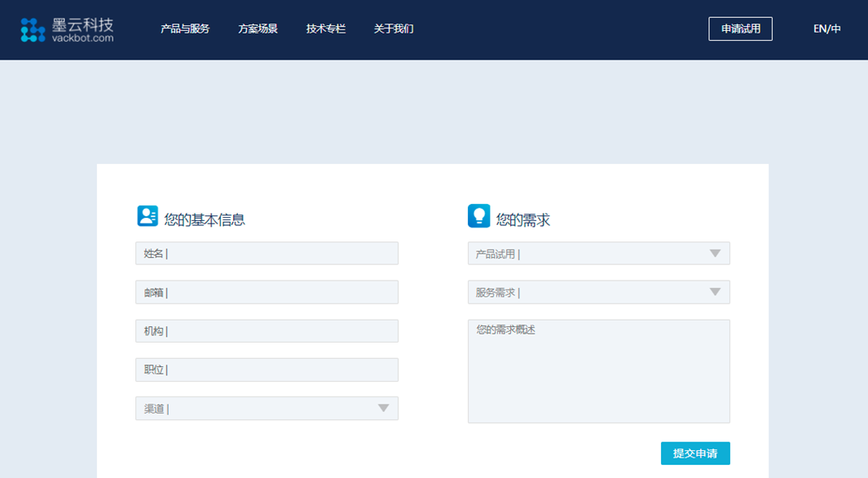
Task: Open the 方案场景 menu
Action: click(258, 29)
